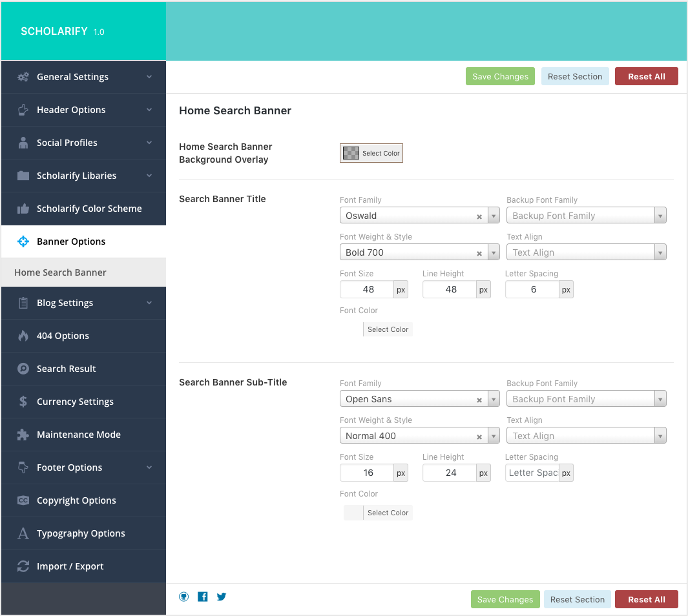Click the puzzle icon beside Maintenance Mode

pyautogui.click(x=23, y=435)
